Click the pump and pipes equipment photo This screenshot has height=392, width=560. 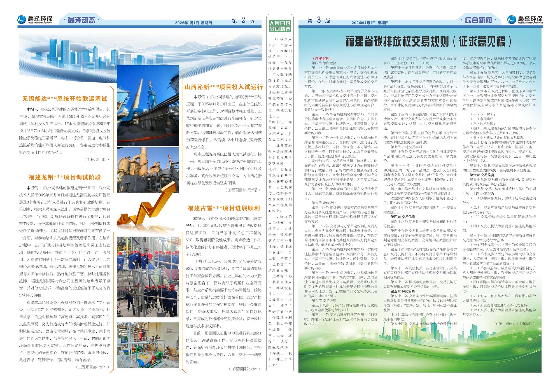[148, 345]
